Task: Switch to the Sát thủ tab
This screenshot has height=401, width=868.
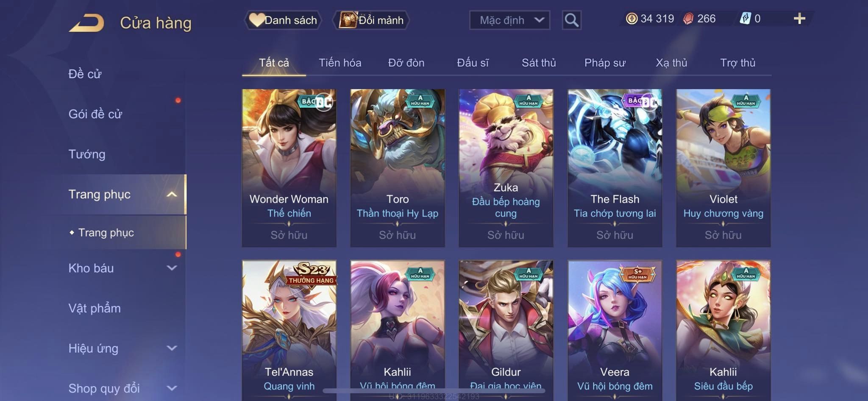Action: click(x=539, y=63)
